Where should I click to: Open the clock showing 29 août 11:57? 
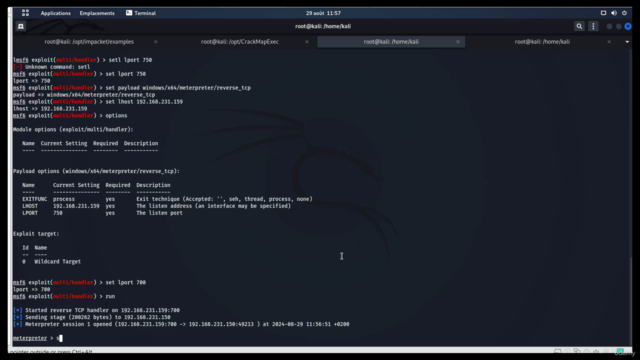click(x=323, y=13)
